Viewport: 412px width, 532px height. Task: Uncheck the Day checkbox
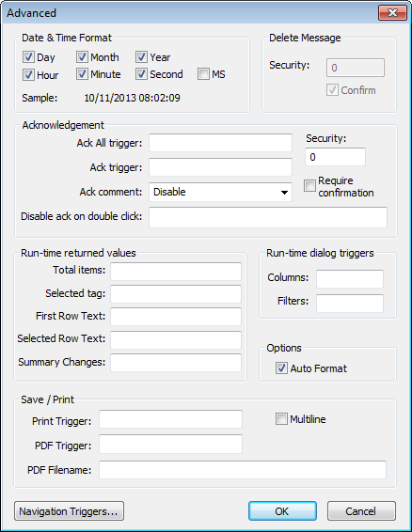pyautogui.click(x=28, y=57)
